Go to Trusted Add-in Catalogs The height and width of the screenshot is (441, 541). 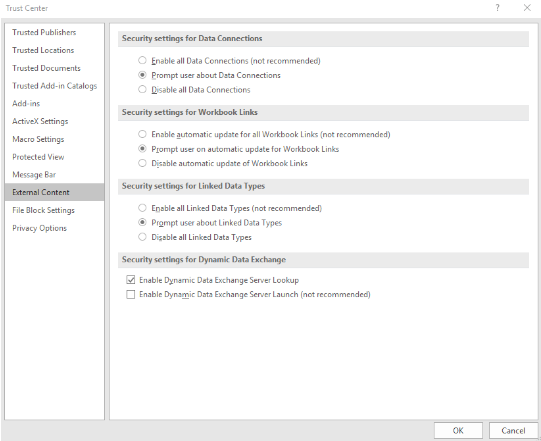coord(55,86)
